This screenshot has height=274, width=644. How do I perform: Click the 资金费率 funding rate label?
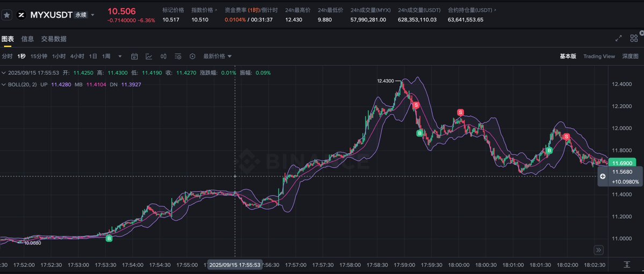pyautogui.click(x=236, y=10)
